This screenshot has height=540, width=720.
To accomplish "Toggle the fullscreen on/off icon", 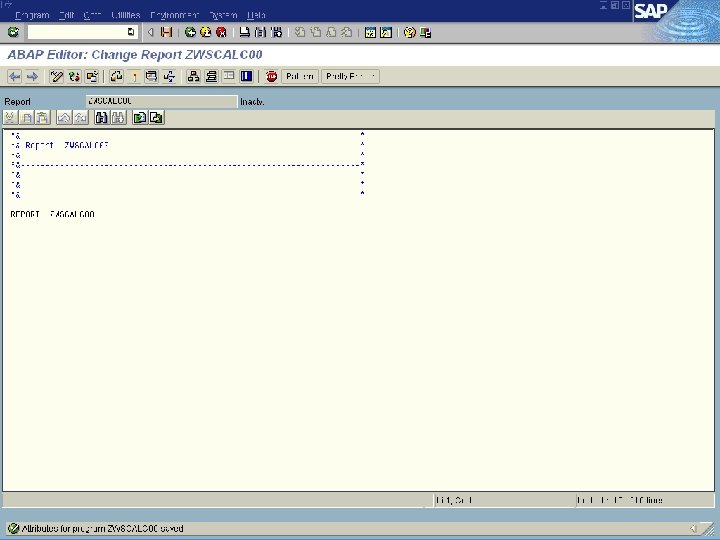I will click(229, 76).
